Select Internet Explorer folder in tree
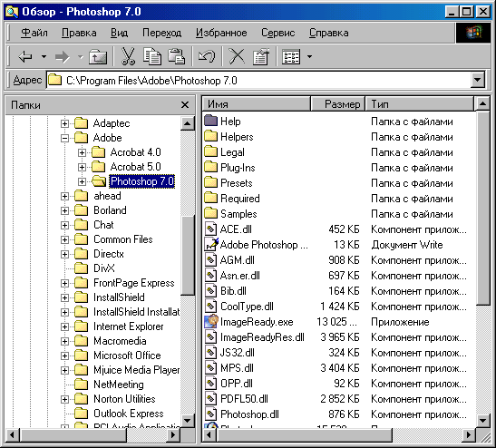The height and width of the screenshot is (448, 496). (129, 326)
